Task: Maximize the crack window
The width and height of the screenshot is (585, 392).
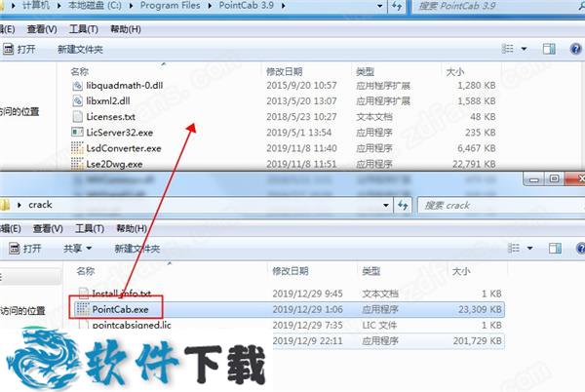Action: point(555,178)
